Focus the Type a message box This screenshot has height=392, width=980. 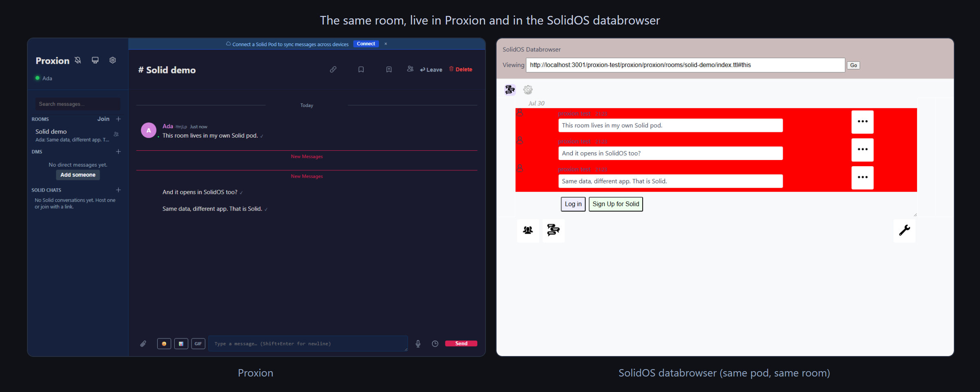(308, 344)
